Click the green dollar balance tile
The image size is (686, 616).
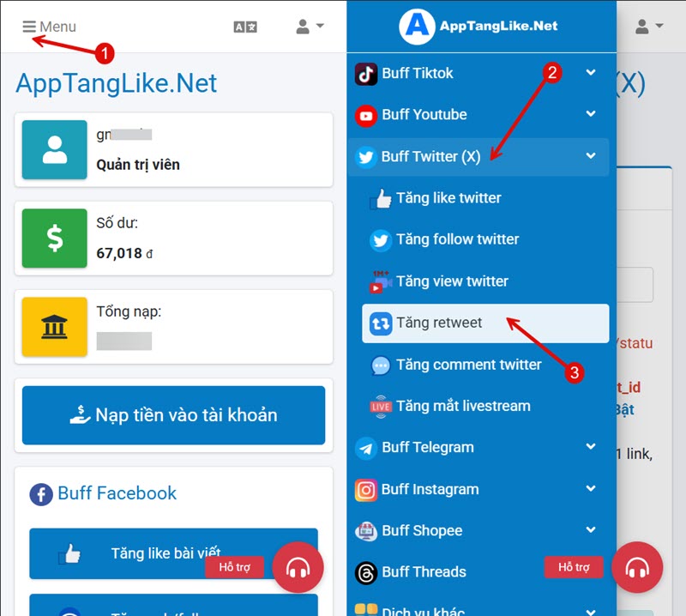click(x=55, y=239)
